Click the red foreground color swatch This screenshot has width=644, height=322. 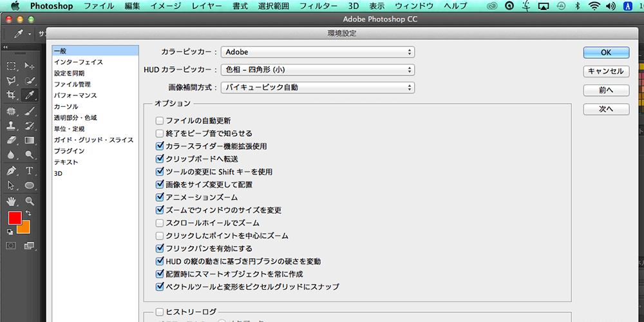point(14,218)
